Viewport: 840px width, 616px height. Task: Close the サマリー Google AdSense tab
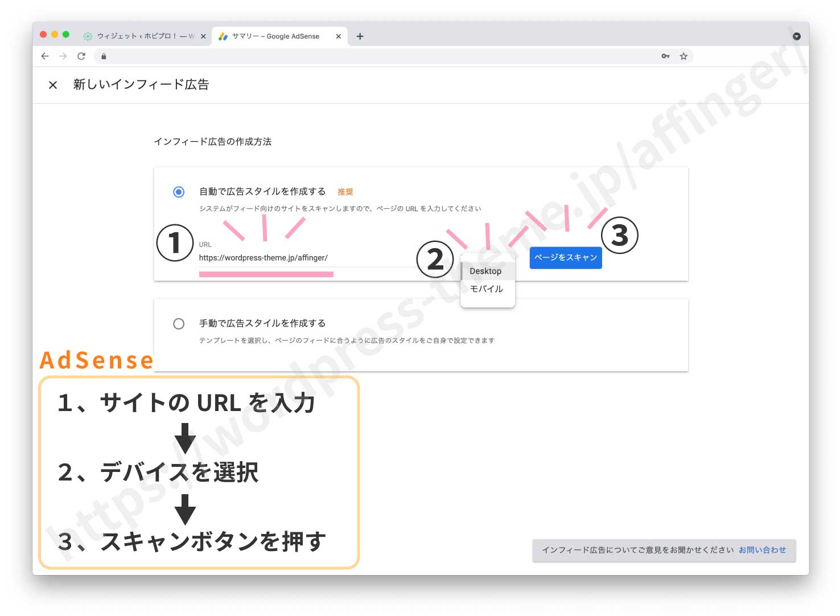tap(339, 36)
